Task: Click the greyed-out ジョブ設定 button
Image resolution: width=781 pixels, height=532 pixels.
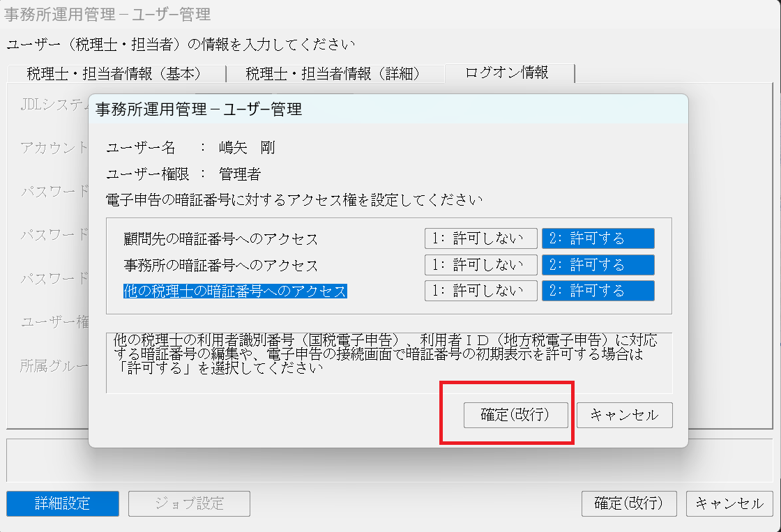Action: 189,503
